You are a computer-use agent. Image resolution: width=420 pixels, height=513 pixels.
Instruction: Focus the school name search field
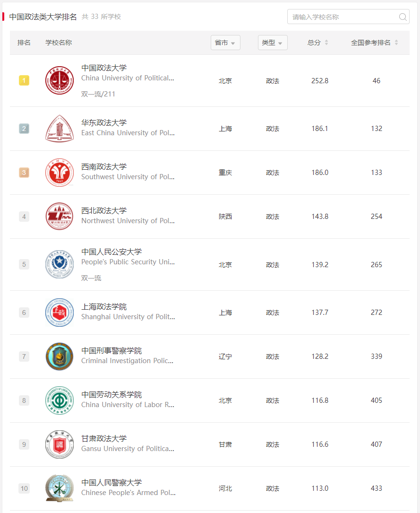tap(348, 17)
